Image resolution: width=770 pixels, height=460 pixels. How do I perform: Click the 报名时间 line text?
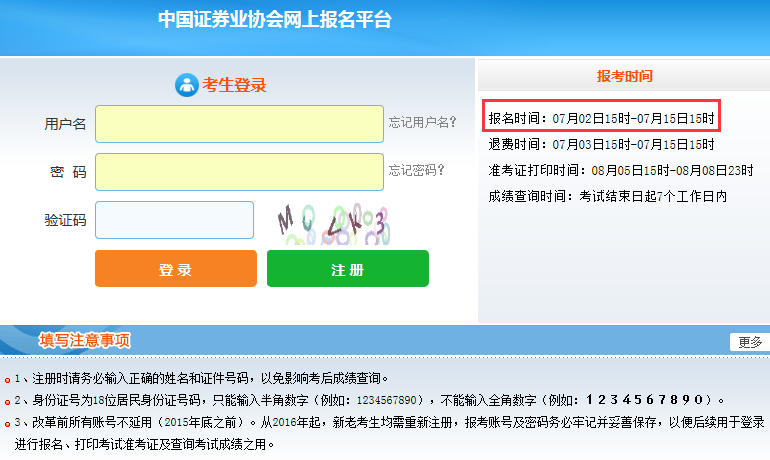(x=601, y=118)
